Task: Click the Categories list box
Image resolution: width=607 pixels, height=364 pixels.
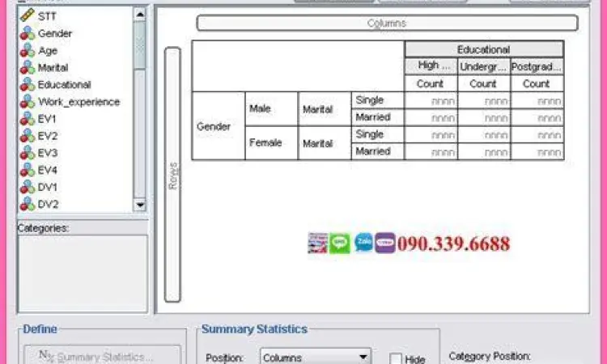Action: pyautogui.click(x=83, y=273)
